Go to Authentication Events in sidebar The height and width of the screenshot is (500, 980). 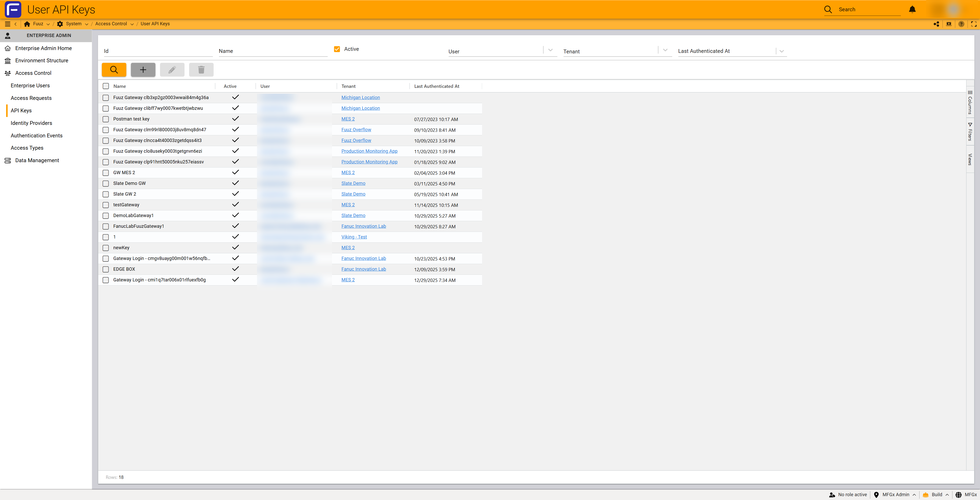36,136
